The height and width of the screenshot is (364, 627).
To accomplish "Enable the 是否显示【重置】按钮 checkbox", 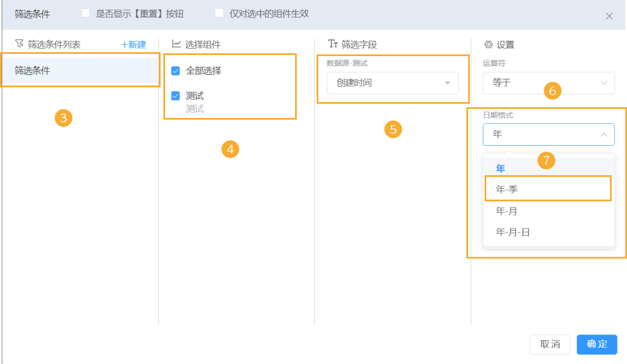I will 86,13.
